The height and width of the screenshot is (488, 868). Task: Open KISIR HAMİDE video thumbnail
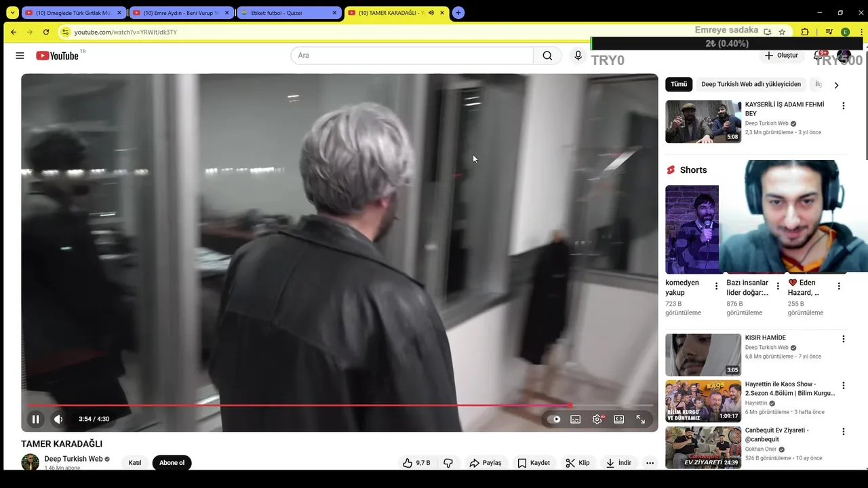coord(703,354)
